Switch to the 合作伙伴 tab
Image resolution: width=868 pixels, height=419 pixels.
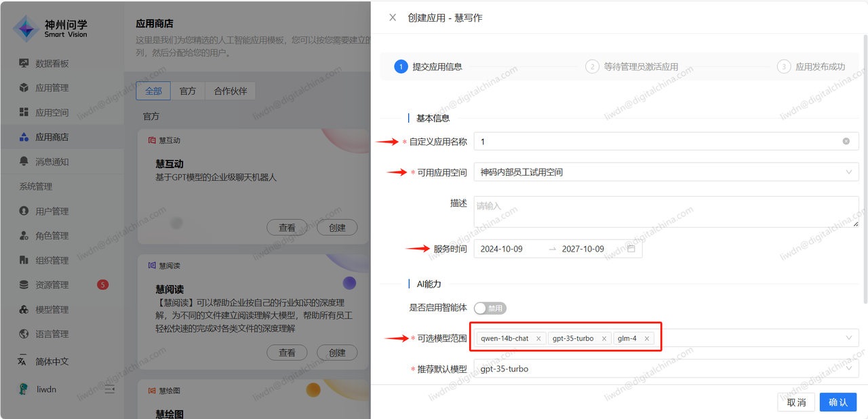pos(230,91)
